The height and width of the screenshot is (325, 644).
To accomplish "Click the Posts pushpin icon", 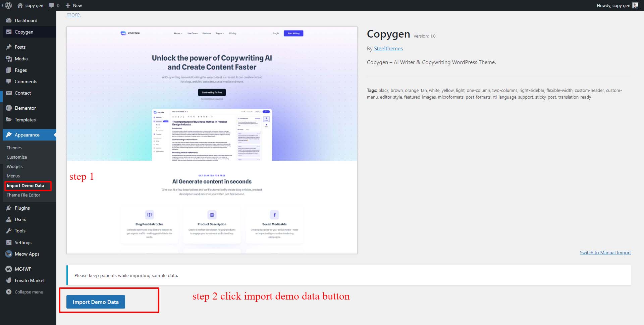I will 9,47.
